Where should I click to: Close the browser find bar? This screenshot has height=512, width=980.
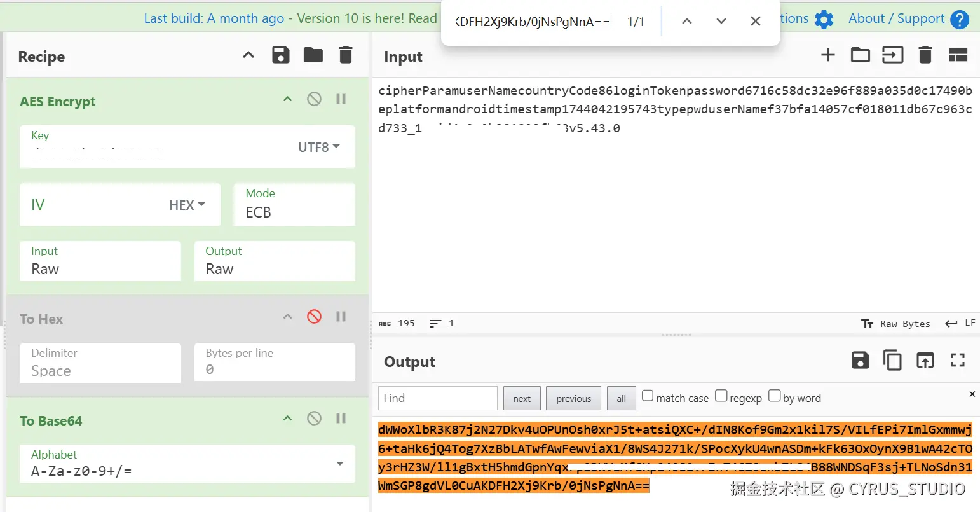pos(756,22)
